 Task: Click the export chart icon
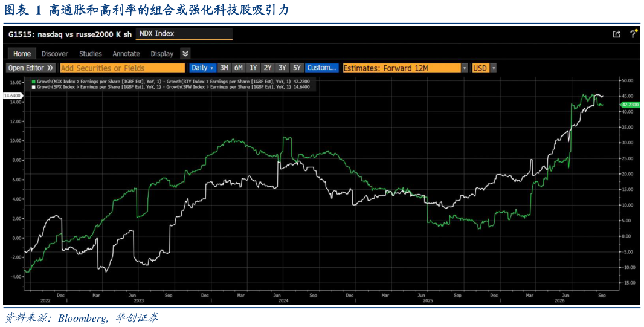pyautogui.click(x=616, y=34)
